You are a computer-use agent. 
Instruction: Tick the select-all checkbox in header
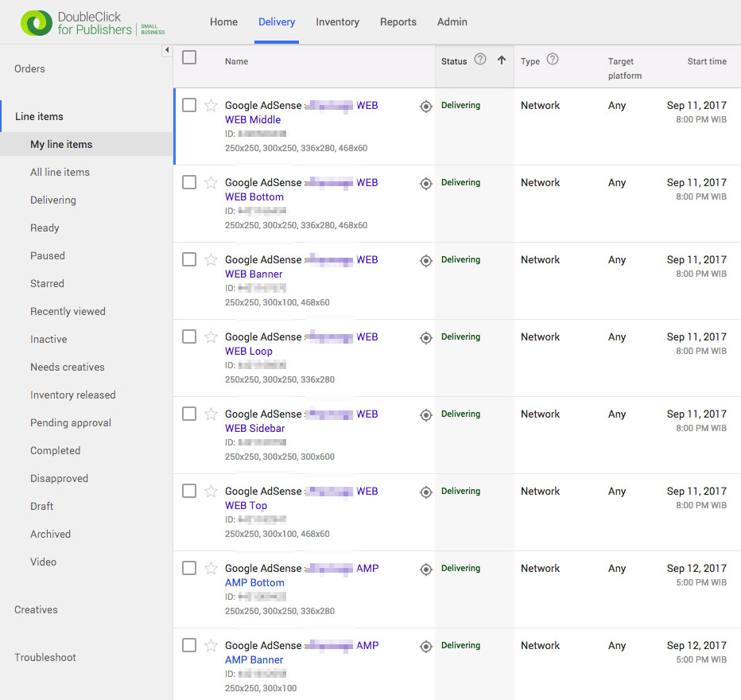[x=189, y=57]
